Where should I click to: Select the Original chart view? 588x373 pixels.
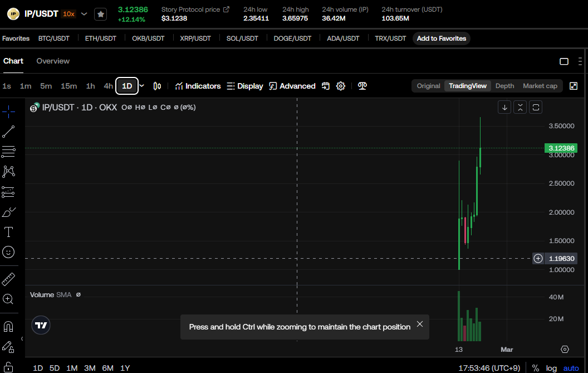point(428,86)
